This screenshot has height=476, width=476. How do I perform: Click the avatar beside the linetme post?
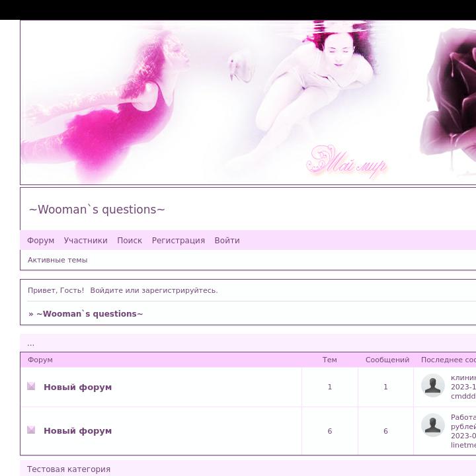coord(433,425)
